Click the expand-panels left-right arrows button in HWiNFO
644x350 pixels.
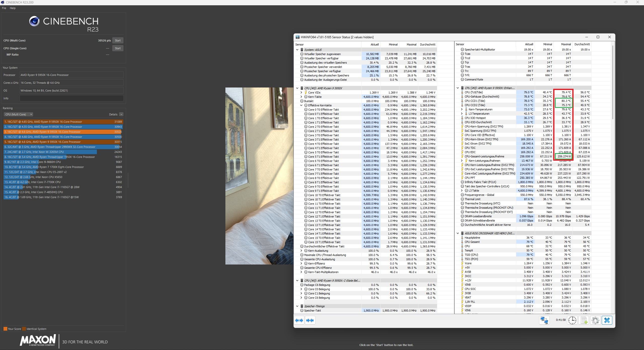click(299, 320)
